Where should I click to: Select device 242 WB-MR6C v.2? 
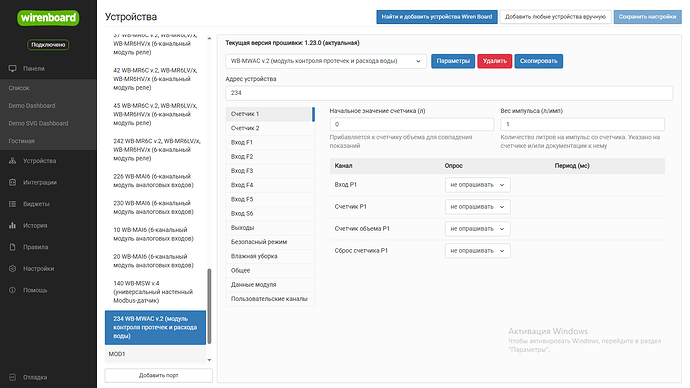click(x=155, y=150)
